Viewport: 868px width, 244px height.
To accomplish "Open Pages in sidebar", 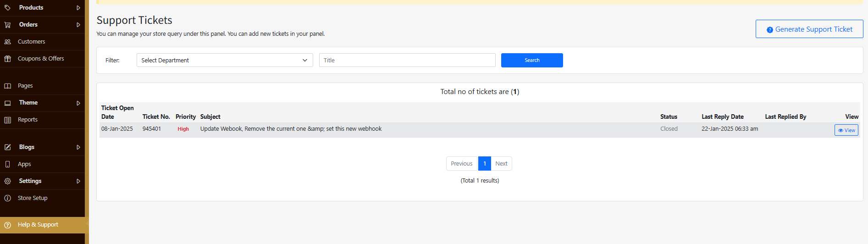I will pyautogui.click(x=42, y=86).
